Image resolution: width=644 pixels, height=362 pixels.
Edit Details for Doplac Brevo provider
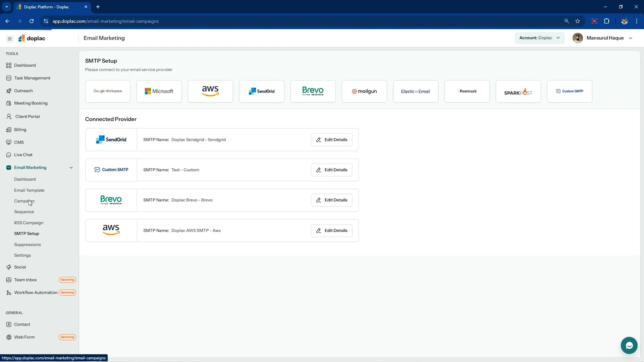pos(331,200)
